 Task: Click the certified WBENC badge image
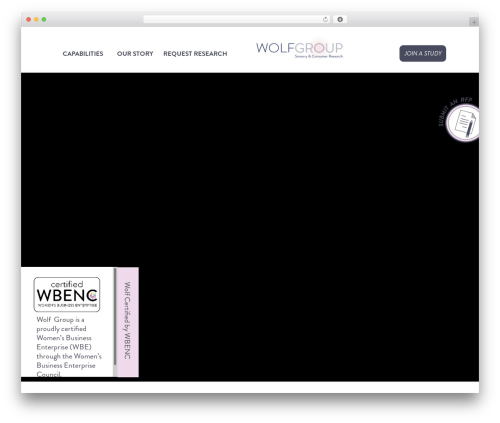(x=67, y=294)
